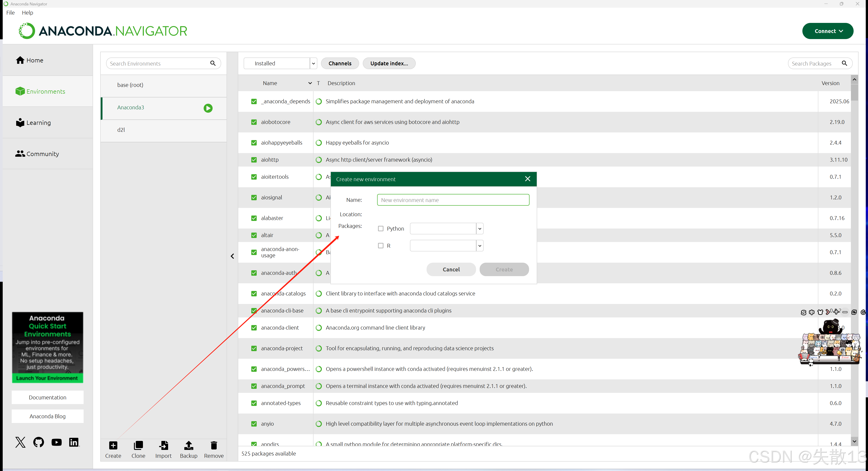Click the Import environment icon
The width and height of the screenshot is (868, 471).
(163, 445)
